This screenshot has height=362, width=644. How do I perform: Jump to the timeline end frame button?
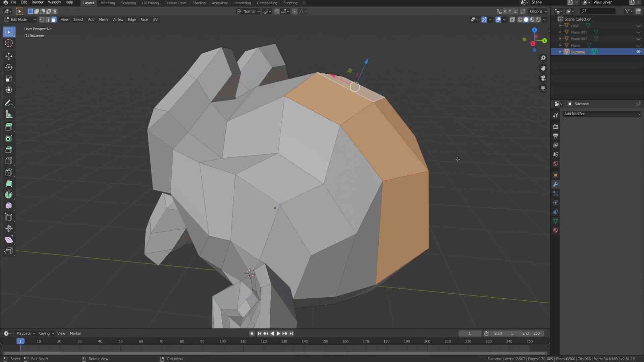pyautogui.click(x=291, y=334)
